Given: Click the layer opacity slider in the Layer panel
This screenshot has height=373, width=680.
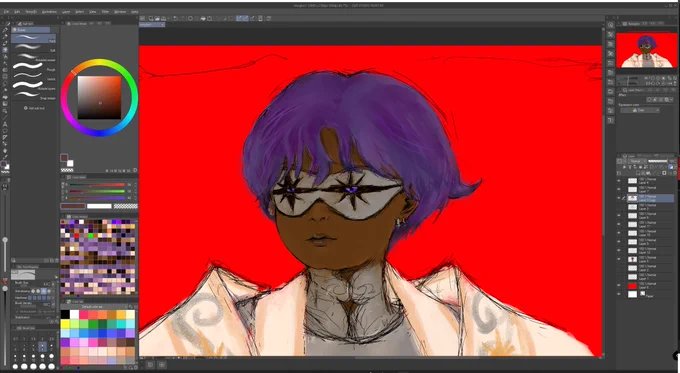Looking at the screenshot, I should 657,161.
